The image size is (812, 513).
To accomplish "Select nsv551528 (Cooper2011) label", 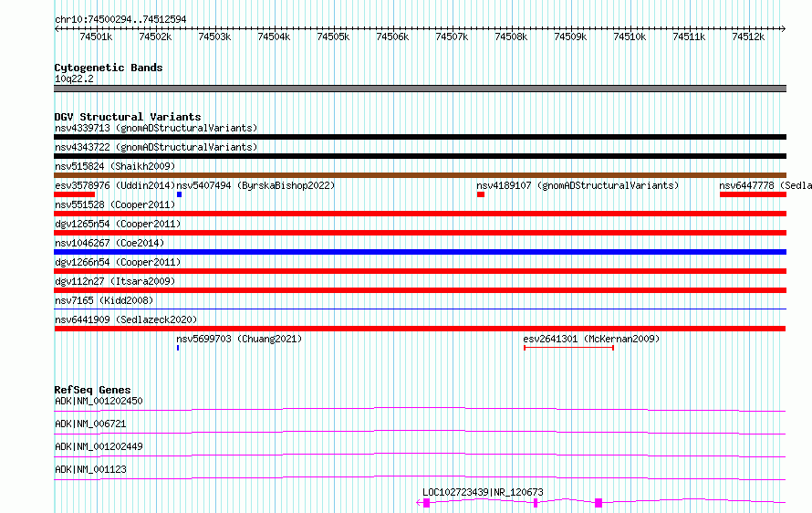I will click(x=115, y=204).
